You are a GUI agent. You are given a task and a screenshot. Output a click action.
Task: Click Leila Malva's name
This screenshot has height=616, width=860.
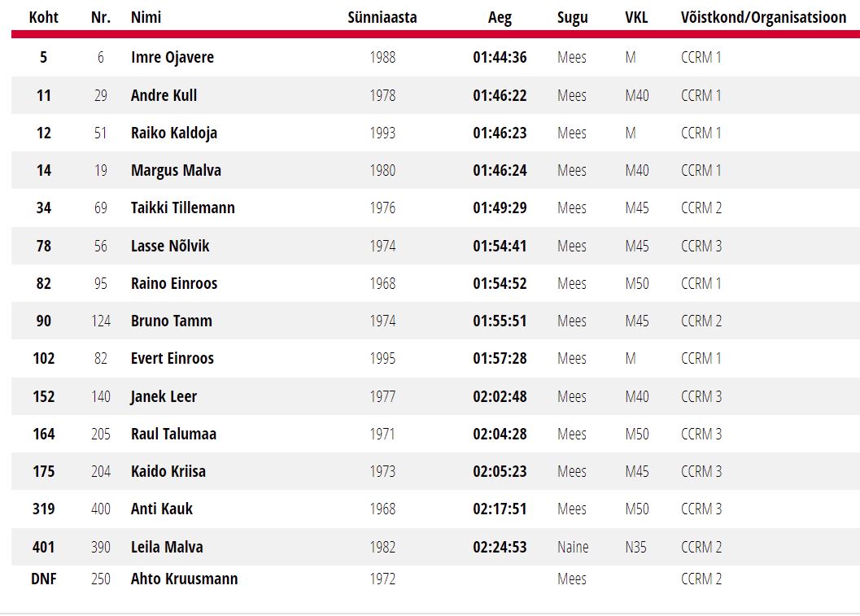[x=167, y=547]
